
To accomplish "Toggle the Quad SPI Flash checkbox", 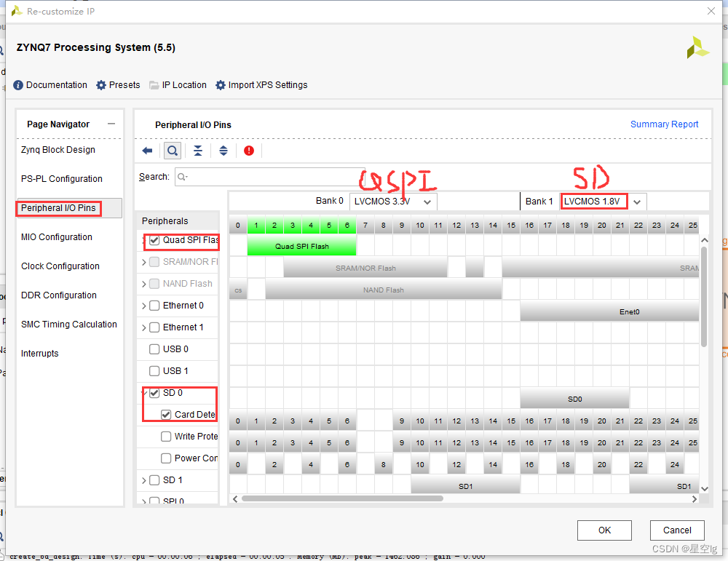I will point(154,240).
